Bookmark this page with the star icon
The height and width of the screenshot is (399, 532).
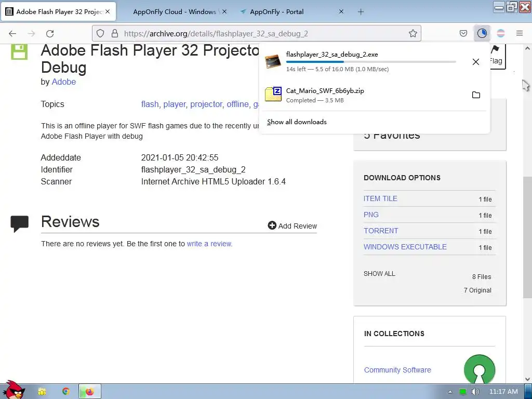pos(413,33)
